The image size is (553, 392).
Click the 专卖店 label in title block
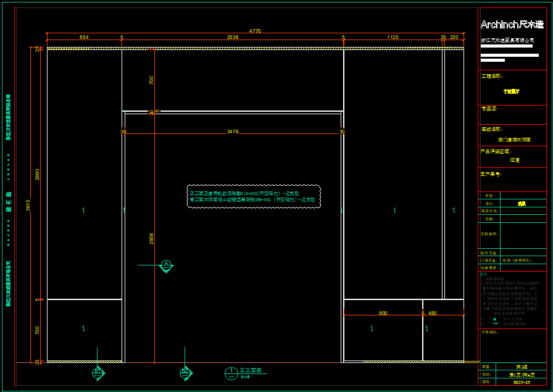[489, 109]
